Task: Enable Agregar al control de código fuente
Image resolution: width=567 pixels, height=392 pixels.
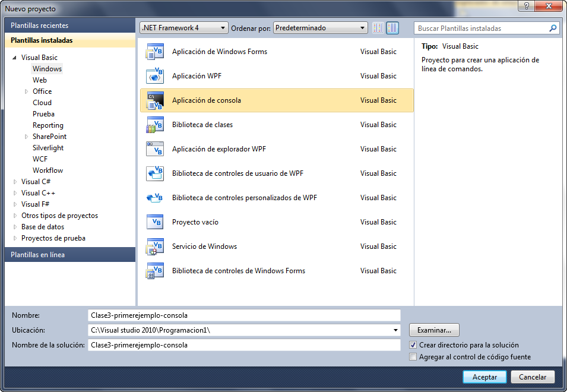Action: point(413,356)
